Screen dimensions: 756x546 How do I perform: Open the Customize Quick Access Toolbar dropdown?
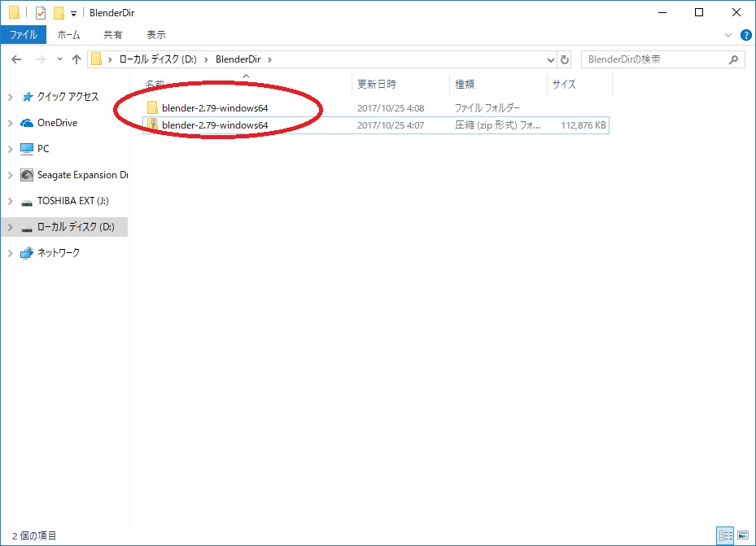tap(74, 14)
